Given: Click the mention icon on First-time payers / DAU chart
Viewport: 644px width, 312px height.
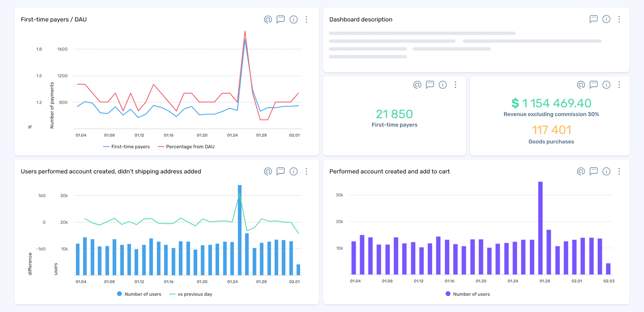Looking at the screenshot, I should [x=267, y=19].
